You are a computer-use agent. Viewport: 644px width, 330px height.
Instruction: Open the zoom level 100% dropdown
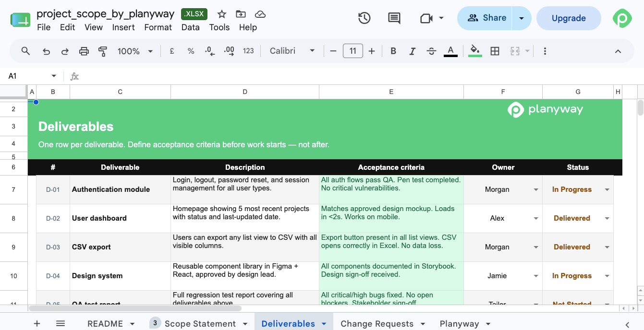(135, 51)
